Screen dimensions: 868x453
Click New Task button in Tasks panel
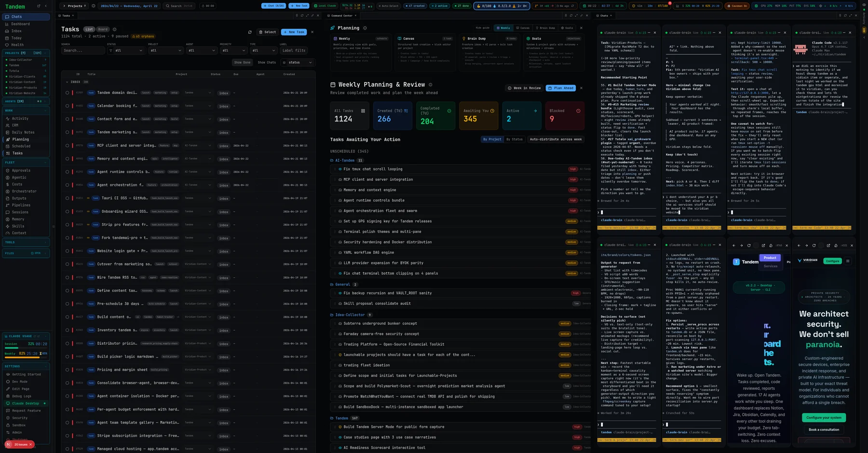(x=294, y=32)
